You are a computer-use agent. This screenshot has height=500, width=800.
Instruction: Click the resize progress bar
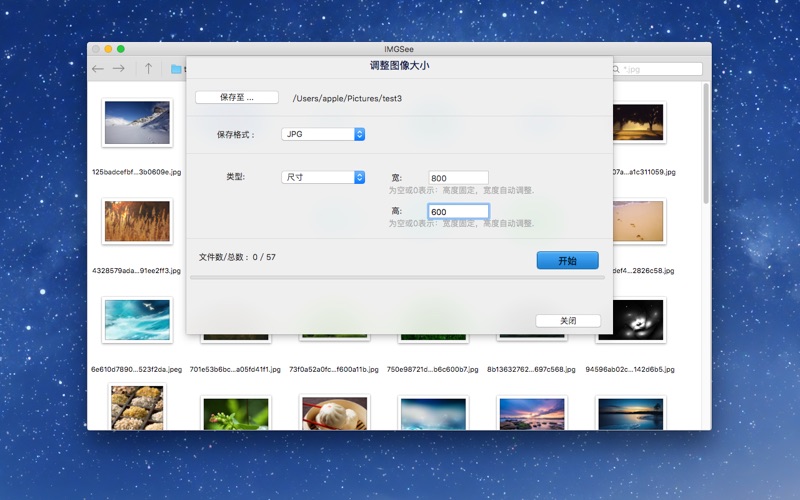click(397, 278)
